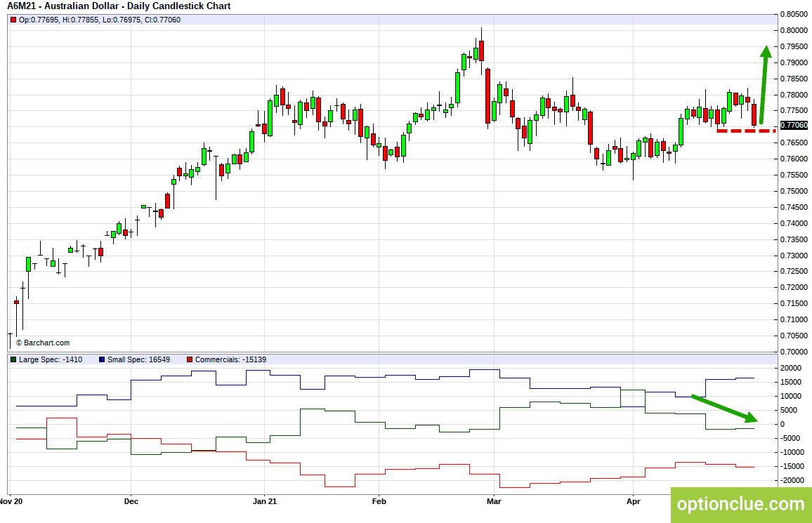Click the optionclue.com watermark banner
Viewport: 812px width, 523px height.
click(x=741, y=504)
